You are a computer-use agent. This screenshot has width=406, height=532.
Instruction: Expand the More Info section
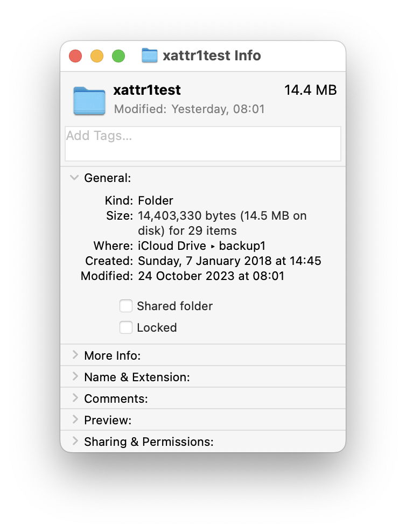click(74, 355)
